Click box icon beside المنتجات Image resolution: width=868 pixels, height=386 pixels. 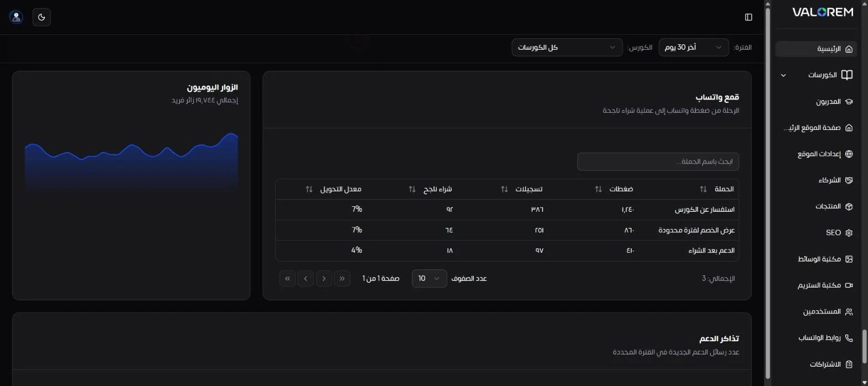click(x=849, y=206)
